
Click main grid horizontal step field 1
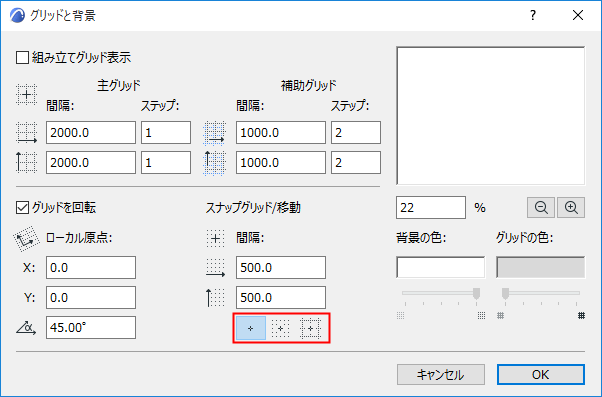(x=166, y=133)
